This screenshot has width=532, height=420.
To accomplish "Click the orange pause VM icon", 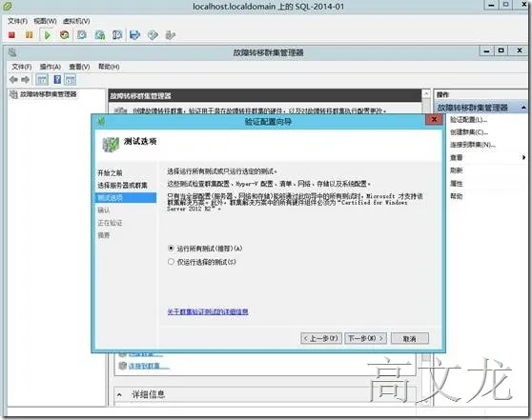I will [30, 35].
